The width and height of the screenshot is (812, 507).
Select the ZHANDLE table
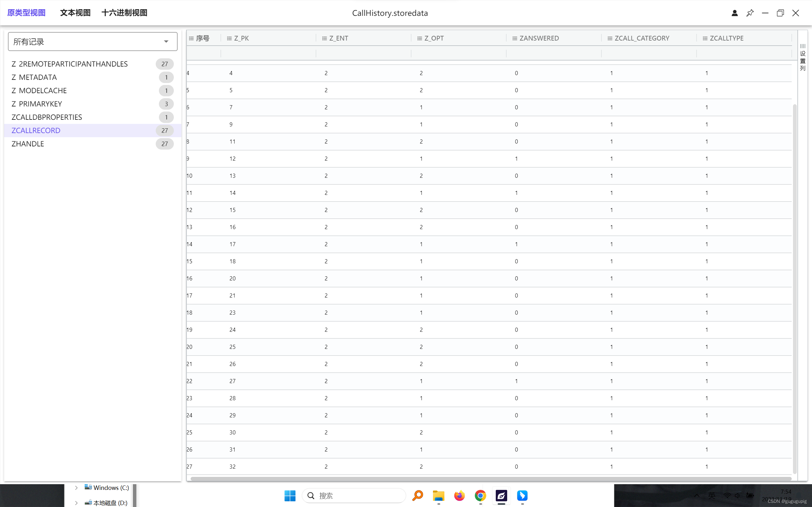point(28,144)
